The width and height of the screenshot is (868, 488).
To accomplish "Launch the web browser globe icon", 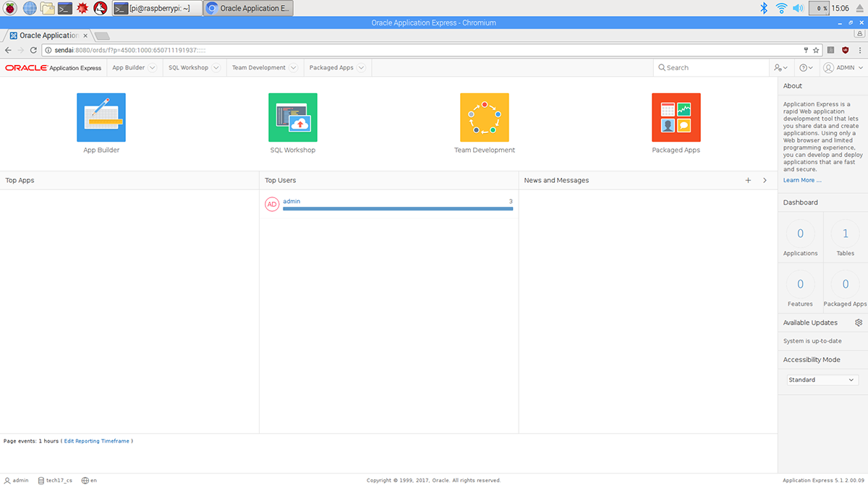I will point(30,8).
